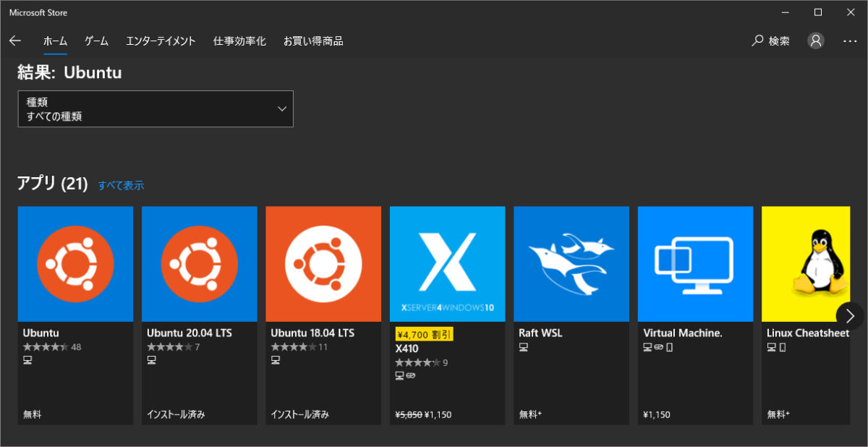Image resolution: width=868 pixels, height=447 pixels.
Task: Open the Ubuntu 20.04 LTS tile image
Action: coord(200,264)
